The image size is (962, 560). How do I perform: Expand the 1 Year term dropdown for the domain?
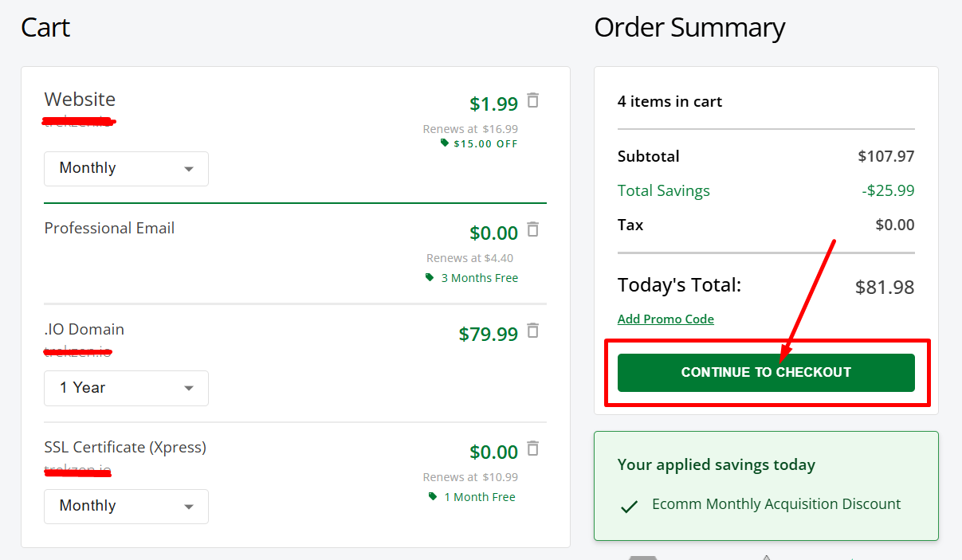click(126, 388)
